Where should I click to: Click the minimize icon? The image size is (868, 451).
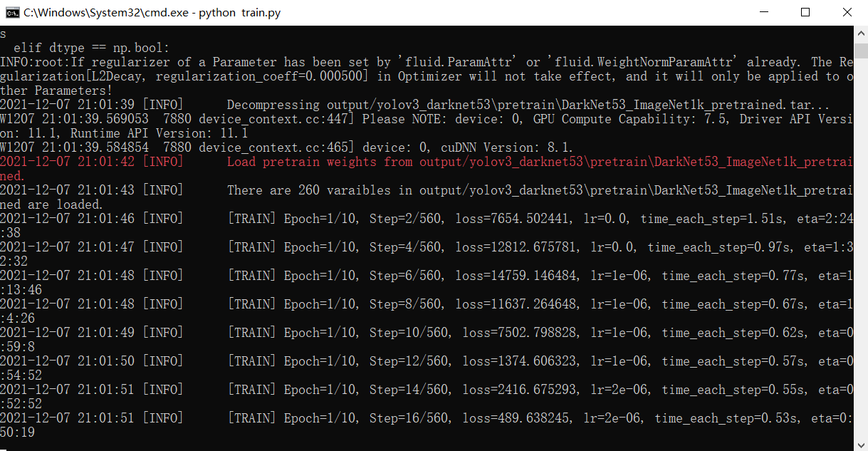[763, 12]
